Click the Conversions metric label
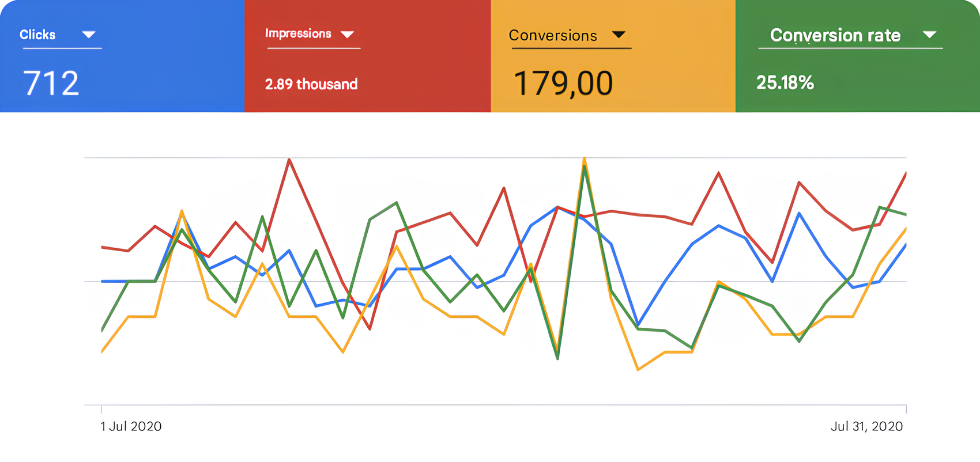Image resolution: width=980 pixels, height=462 pixels. (552, 36)
